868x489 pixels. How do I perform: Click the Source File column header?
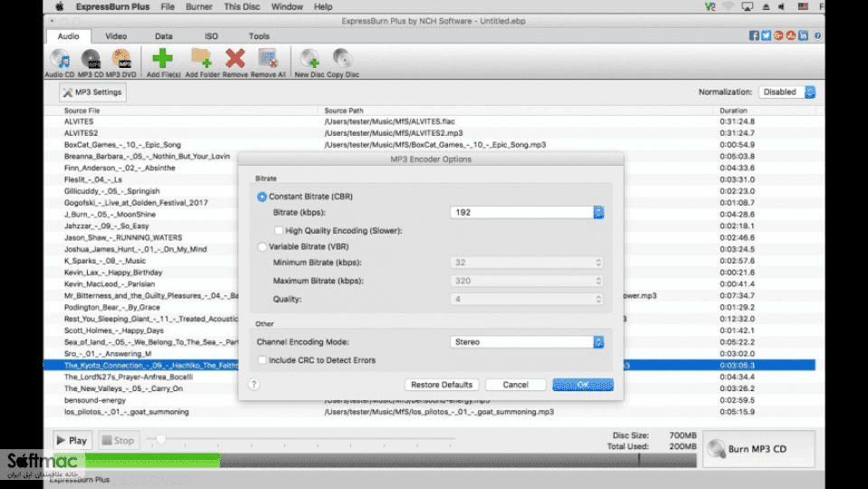click(x=82, y=110)
